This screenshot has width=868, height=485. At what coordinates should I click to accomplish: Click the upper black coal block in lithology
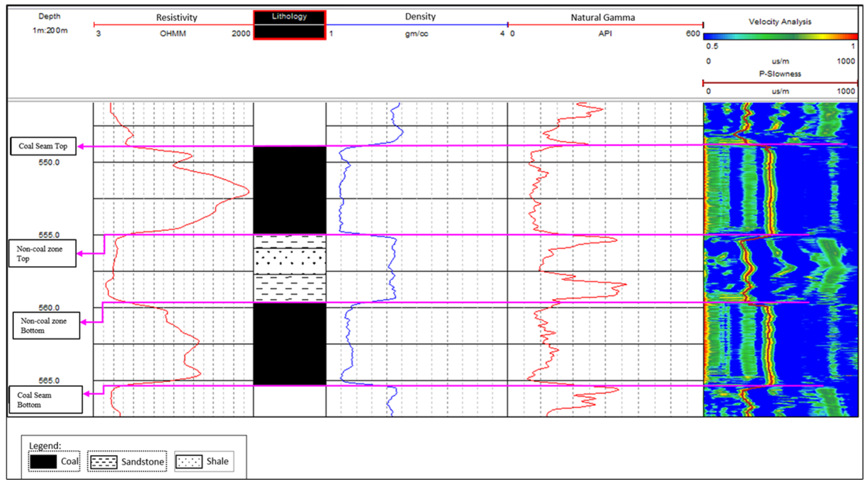[289, 190]
